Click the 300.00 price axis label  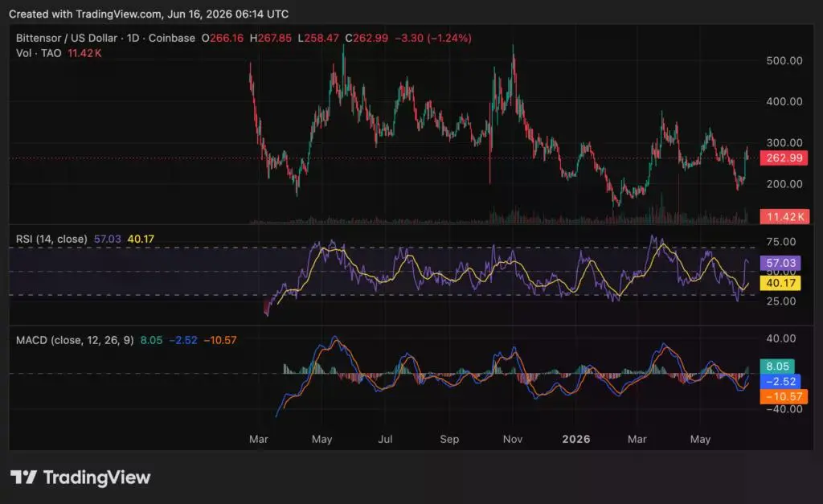[784, 143]
